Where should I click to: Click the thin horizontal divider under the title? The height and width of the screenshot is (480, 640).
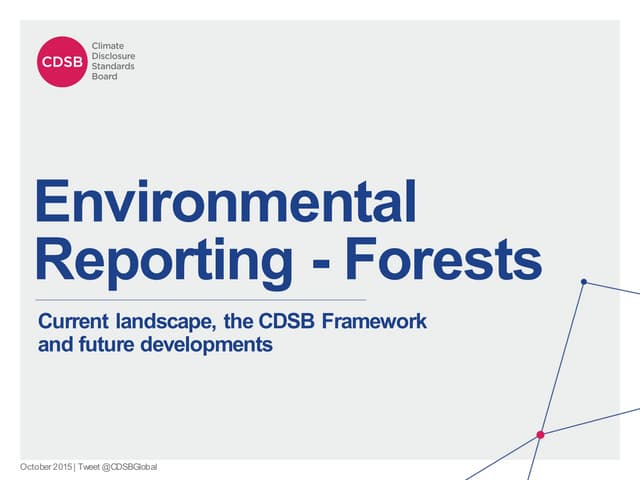tap(200, 299)
